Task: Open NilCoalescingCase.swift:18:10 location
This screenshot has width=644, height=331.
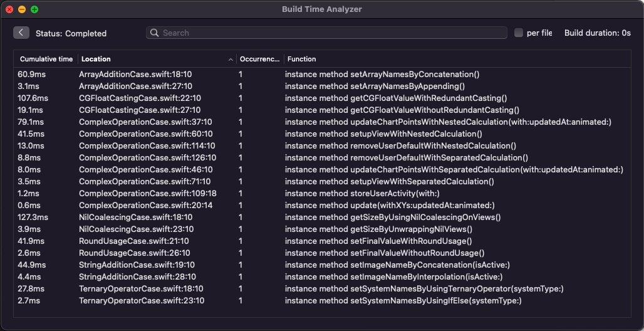Action: click(136, 218)
